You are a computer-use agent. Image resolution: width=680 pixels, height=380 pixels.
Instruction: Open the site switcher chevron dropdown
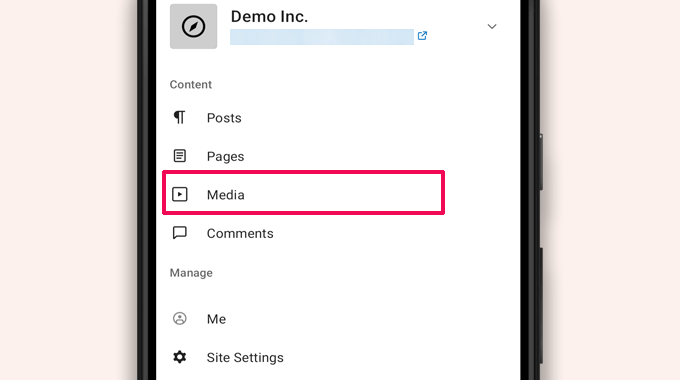pyautogui.click(x=492, y=26)
